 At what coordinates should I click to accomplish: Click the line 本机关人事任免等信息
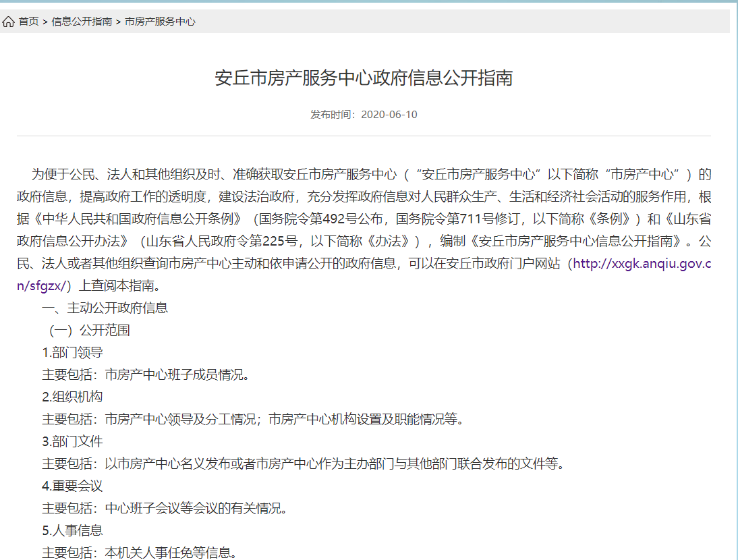[140, 553]
